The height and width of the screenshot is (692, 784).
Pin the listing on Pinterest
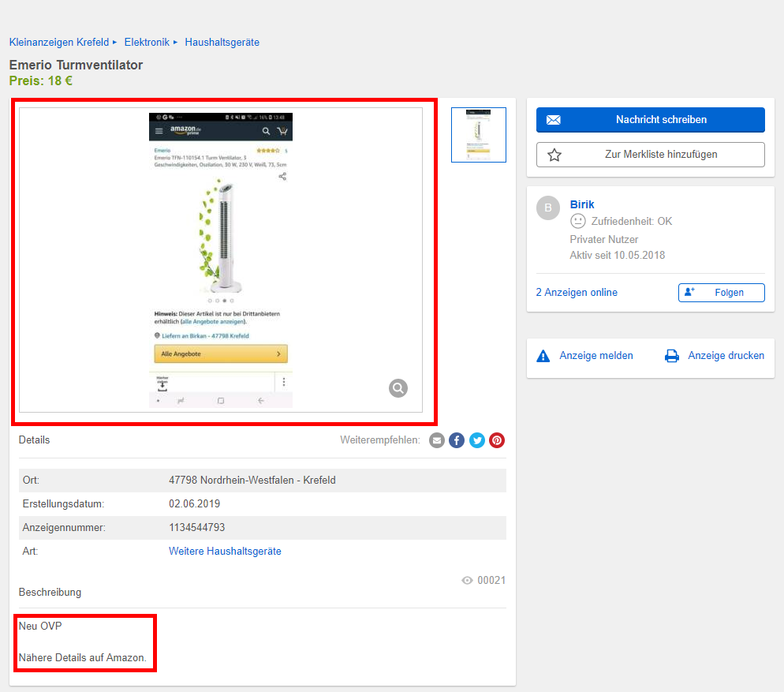pos(497,440)
